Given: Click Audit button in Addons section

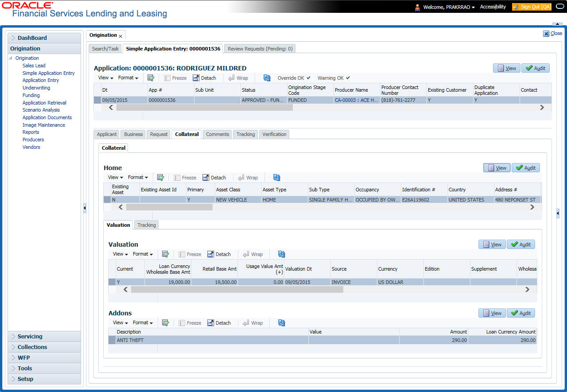Looking at the screenshot, I should (x=521, y=313).
